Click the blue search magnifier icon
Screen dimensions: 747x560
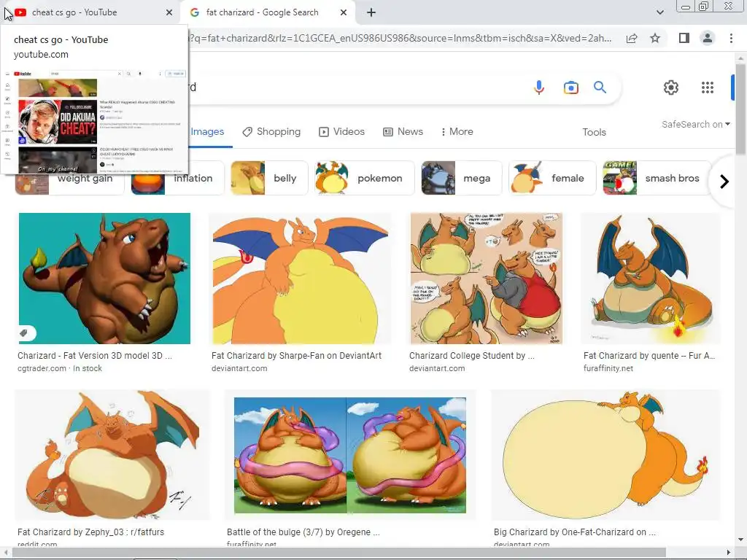[600, 87]
